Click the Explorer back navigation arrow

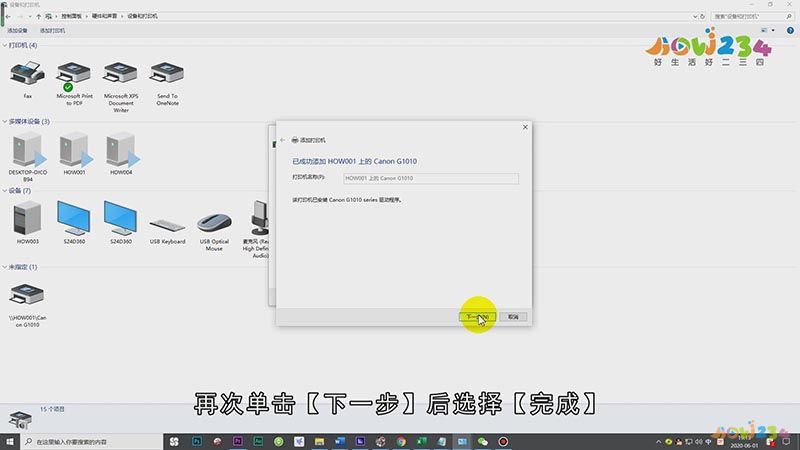pos(9,16)
